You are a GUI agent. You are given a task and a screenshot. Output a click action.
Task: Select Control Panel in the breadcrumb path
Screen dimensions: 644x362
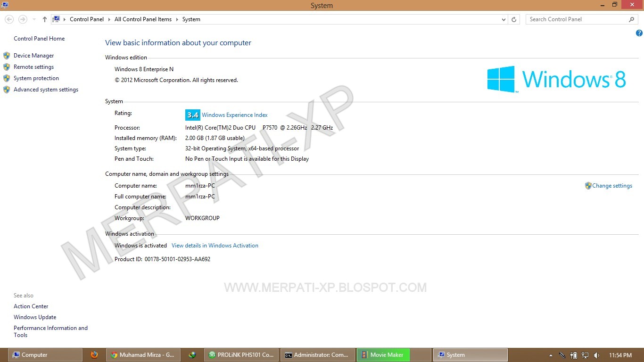87,19
